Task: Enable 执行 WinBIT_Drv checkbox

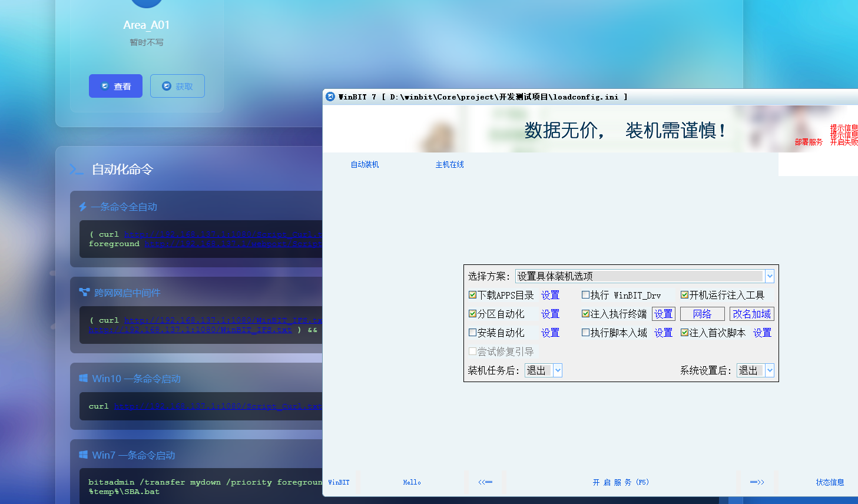Action: (585, 295)
